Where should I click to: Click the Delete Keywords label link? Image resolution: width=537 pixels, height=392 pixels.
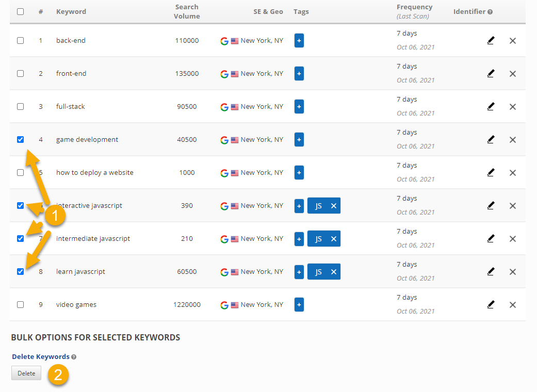pyautogui.click(x=40, y=356)
